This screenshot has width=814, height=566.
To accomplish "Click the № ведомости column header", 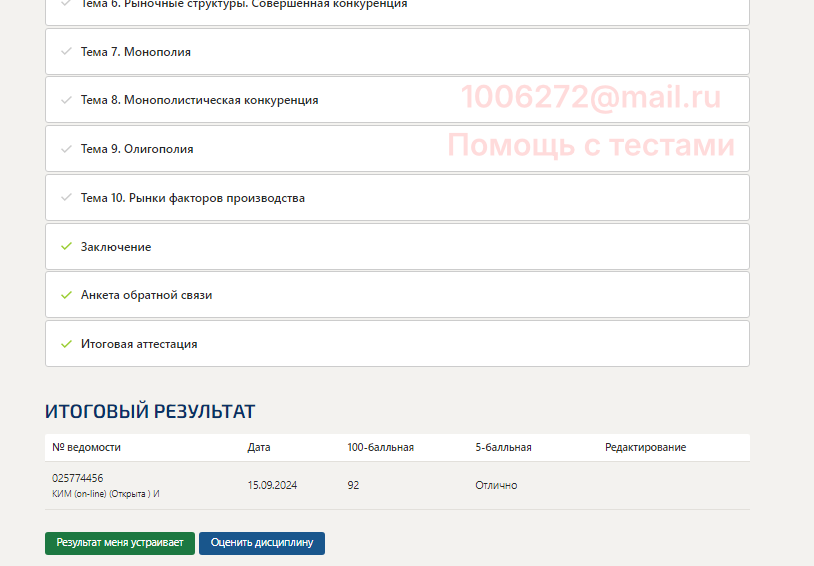I will [x=86, y=447].
